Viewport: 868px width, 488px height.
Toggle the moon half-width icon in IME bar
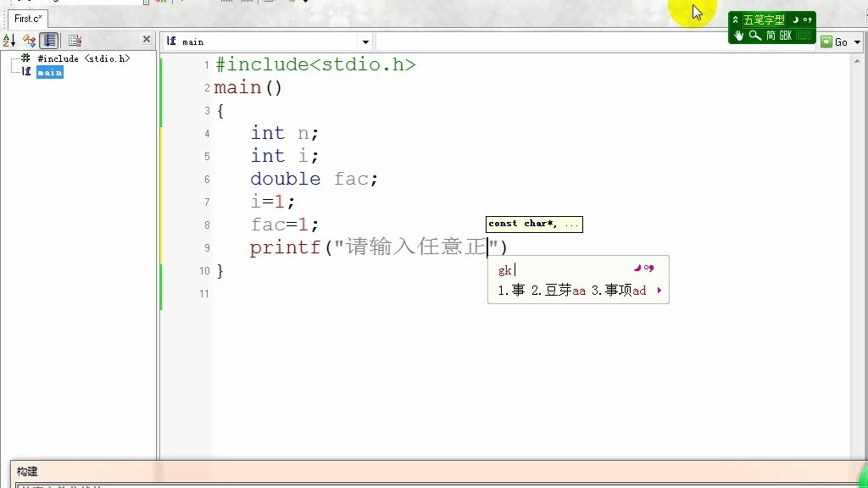796,20
